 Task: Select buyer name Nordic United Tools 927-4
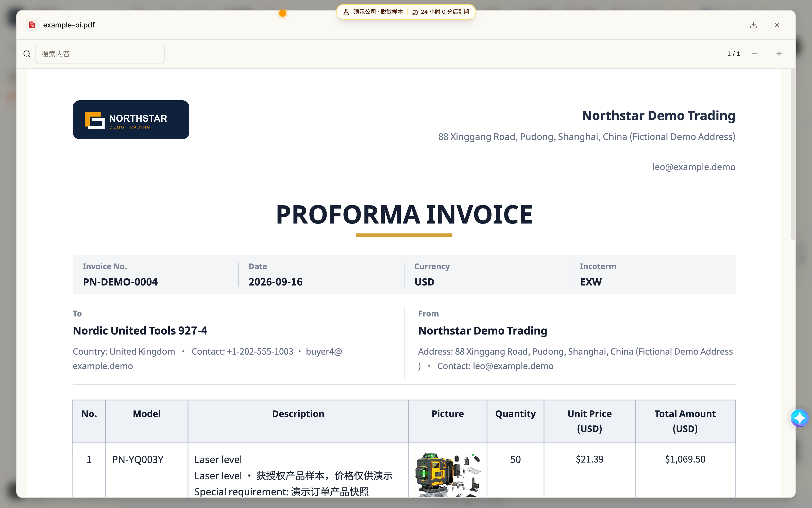coord(140,331)
